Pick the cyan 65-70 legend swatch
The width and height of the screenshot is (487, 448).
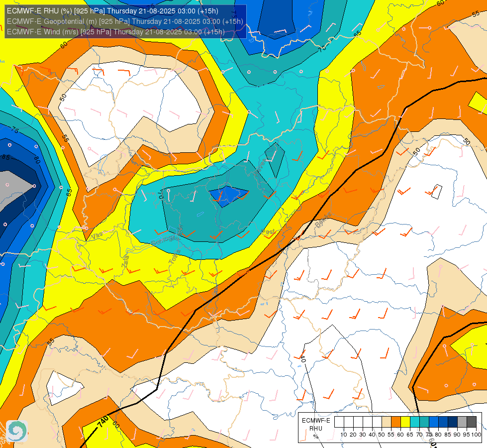[415, 422]
